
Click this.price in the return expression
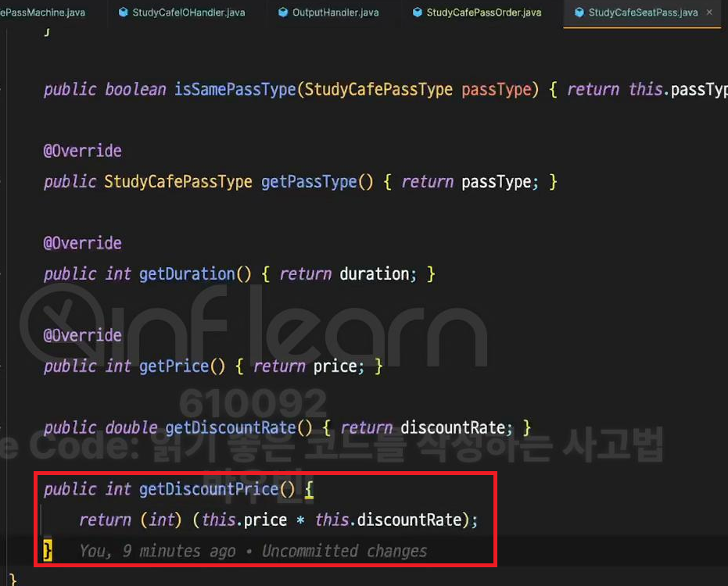(244, 520)
